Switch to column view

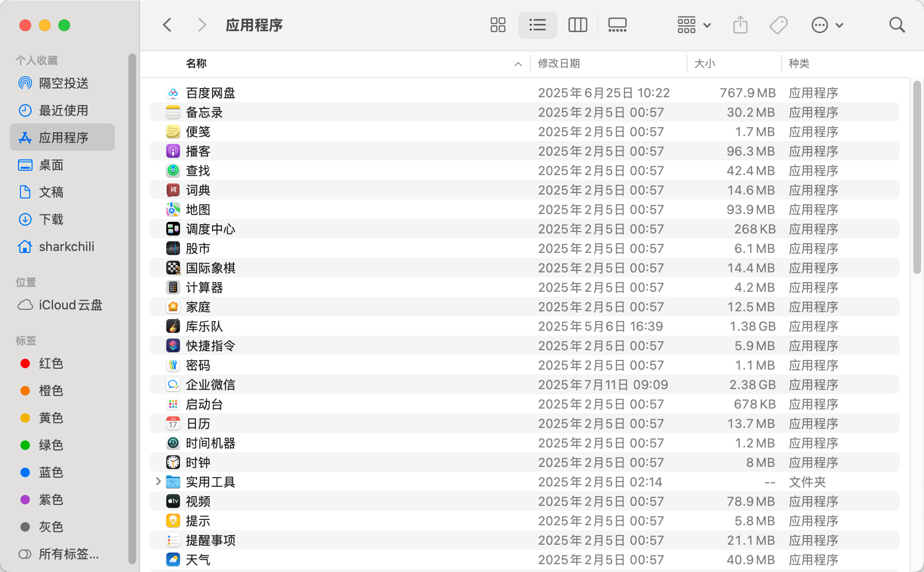coord(577,25)
